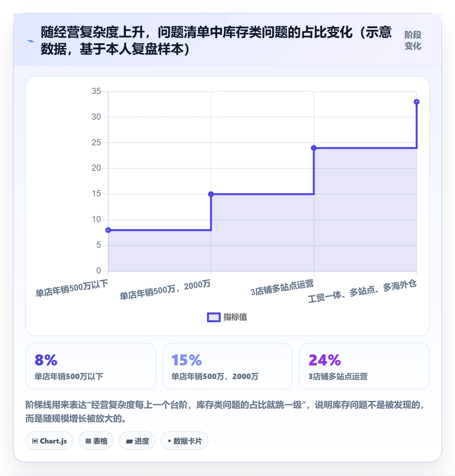Click the diamond icon in the 数据卡片 chip
Viewport: 455px width, 476px height.
[169, 441]
